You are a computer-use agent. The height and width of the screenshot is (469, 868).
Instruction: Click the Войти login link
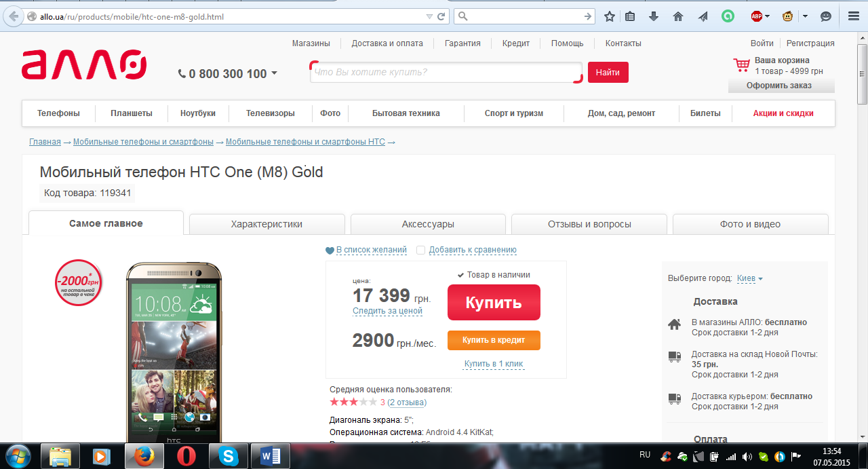point(762,43)
